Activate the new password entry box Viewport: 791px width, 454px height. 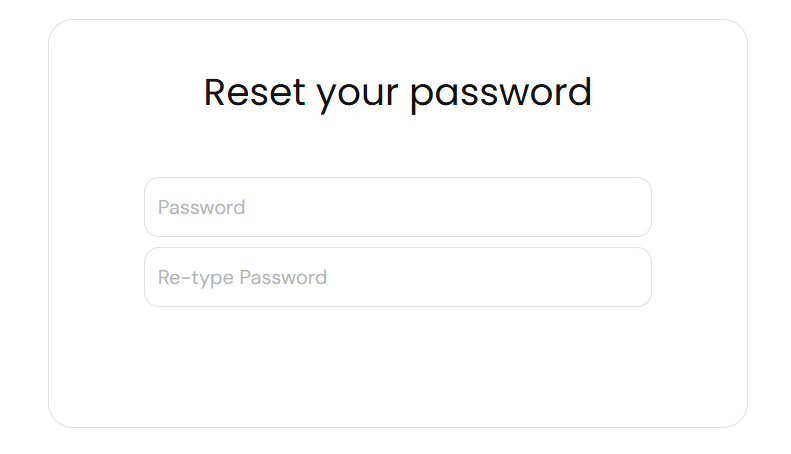pos(397,207)
